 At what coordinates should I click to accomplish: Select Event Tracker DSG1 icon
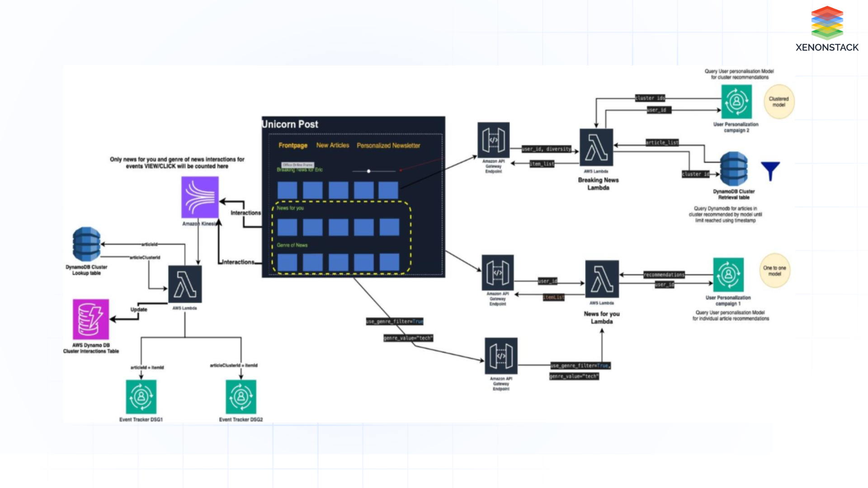coord(141,397)
